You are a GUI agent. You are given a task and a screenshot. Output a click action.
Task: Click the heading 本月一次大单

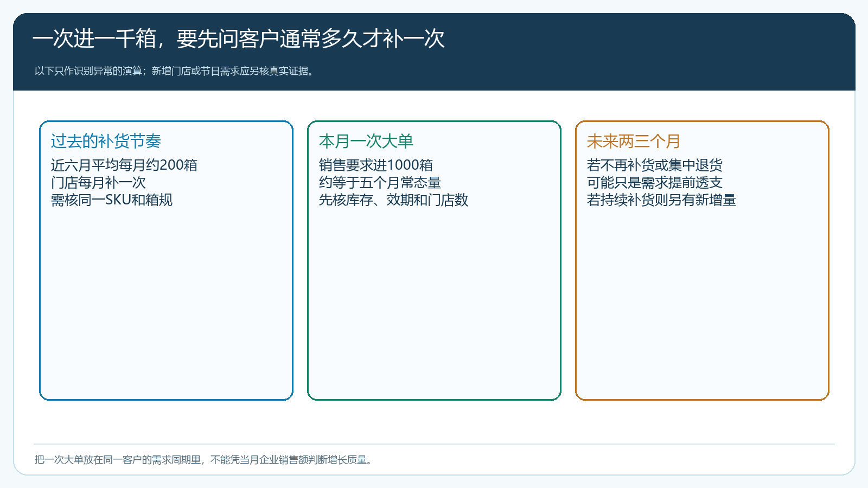(366, 141)
